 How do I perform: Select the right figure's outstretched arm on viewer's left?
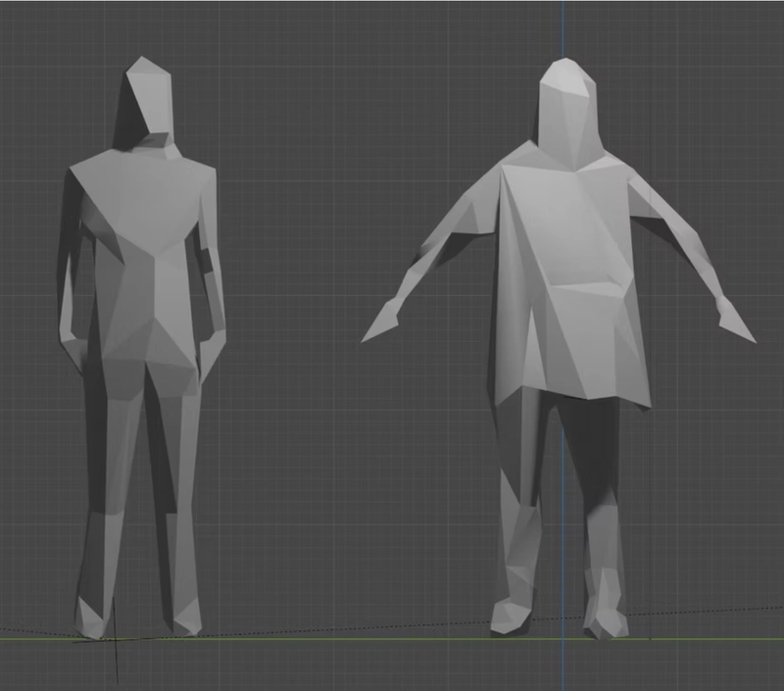point(453,237)
